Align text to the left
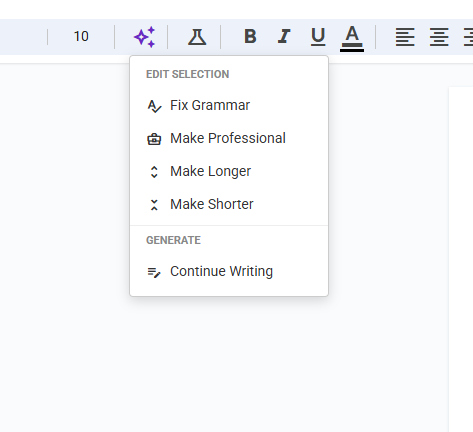The width and height of the screenshot is (473, 432). coord(405,37)
